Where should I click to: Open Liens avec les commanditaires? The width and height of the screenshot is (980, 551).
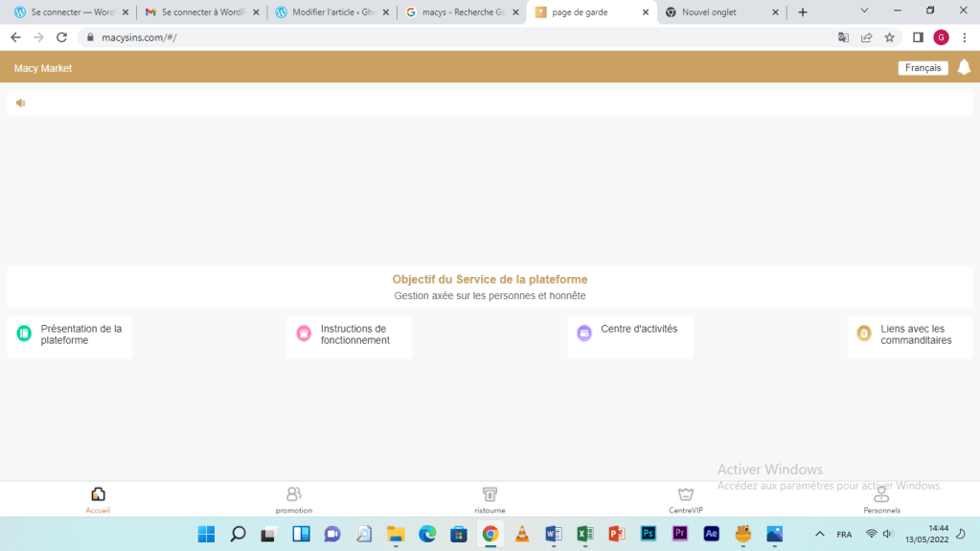(909, 335)
